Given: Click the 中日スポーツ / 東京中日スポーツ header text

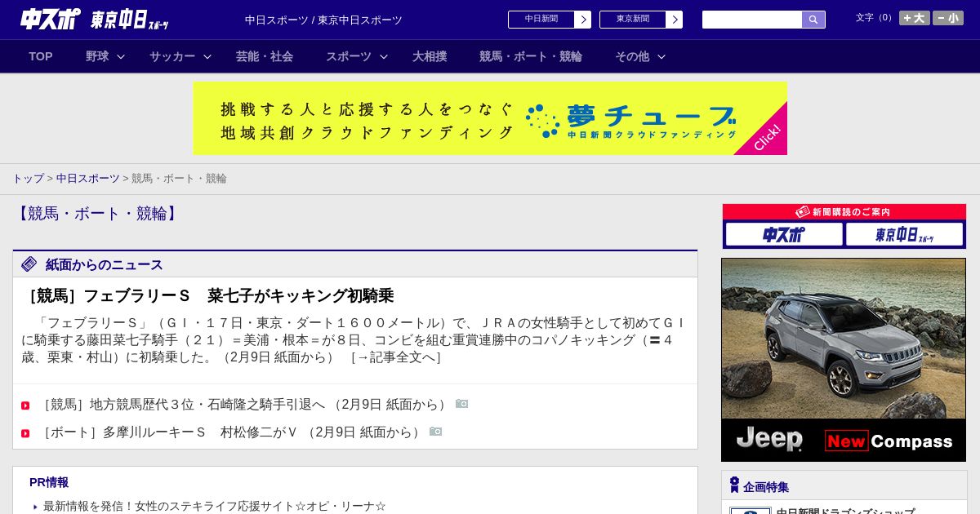Looking at the screenshot, I should tap(323, 20).
